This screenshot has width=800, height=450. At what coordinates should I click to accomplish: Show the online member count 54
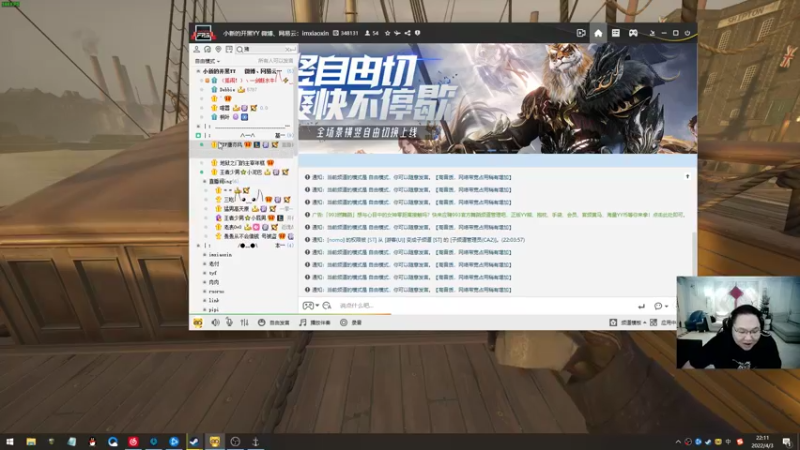pos(371,33)
